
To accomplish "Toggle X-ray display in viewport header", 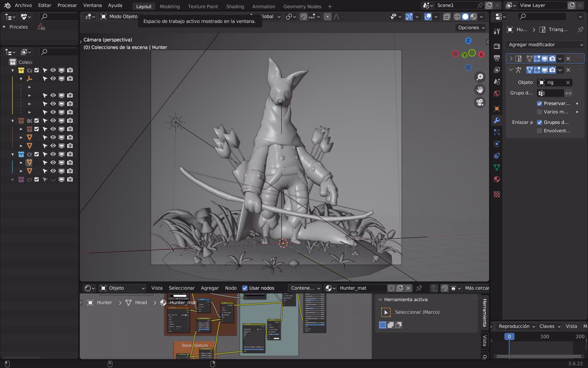I will tap(447, 17).
